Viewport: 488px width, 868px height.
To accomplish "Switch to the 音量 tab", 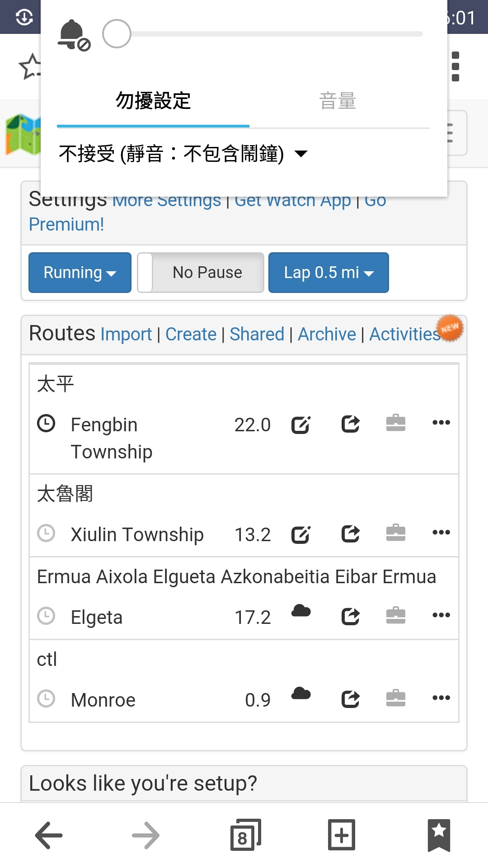I will [x=338, y=101].
